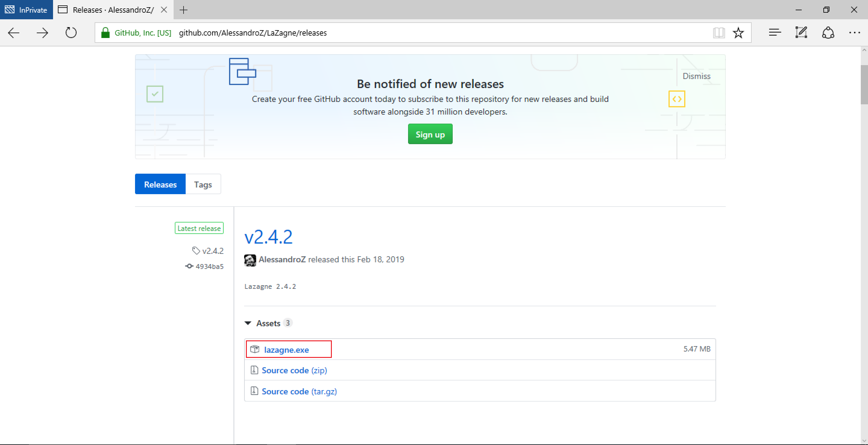Screen dimensions: 868x445
Task: Click the green padlock security icon
Action: (x=105, y=33)
